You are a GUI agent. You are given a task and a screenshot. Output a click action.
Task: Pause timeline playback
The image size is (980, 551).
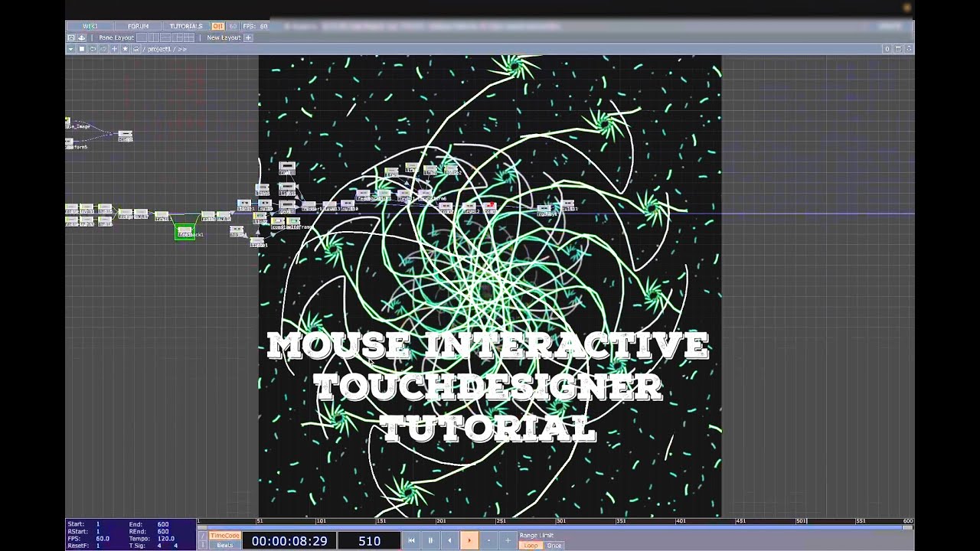click(430, 540)
